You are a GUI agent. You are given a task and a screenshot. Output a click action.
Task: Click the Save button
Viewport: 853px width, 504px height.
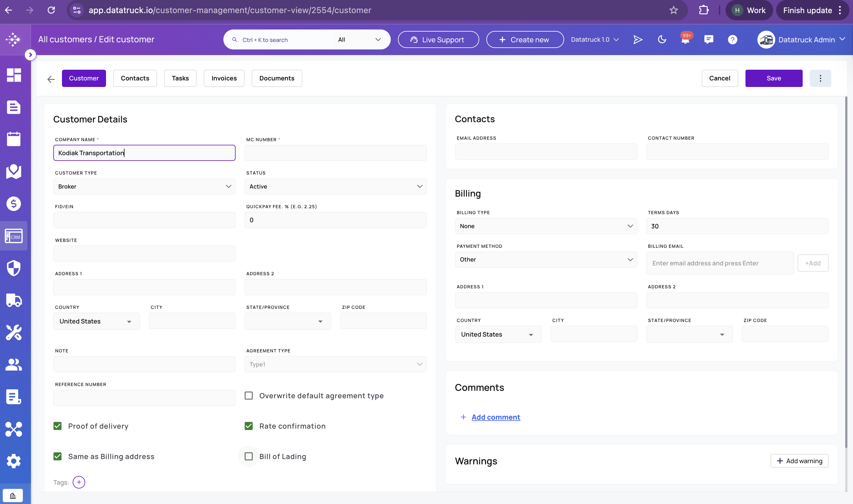point(773,78)
